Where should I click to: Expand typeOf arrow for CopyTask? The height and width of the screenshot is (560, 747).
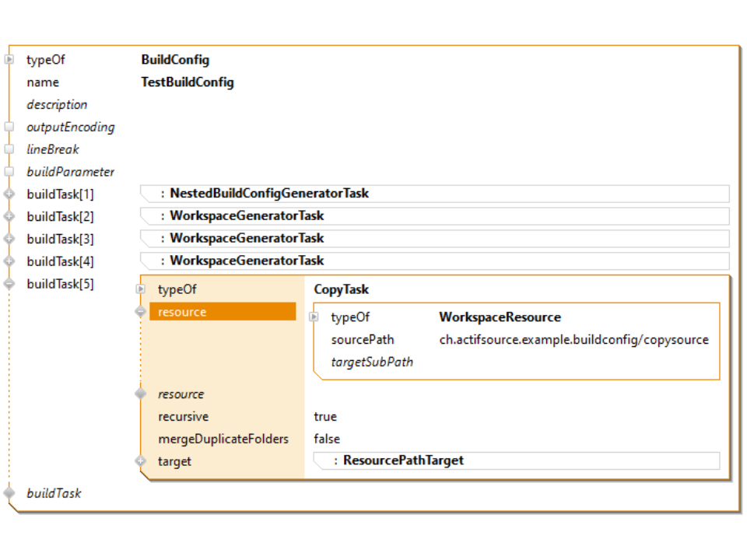[x=141, y=289]
